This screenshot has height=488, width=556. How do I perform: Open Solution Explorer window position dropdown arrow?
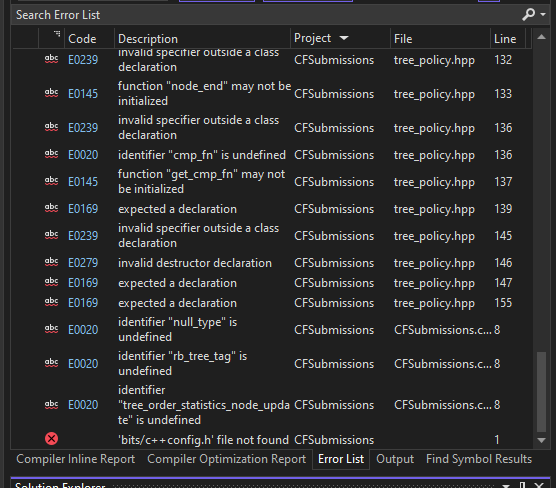pyautogui.click(x=506, y=486)
